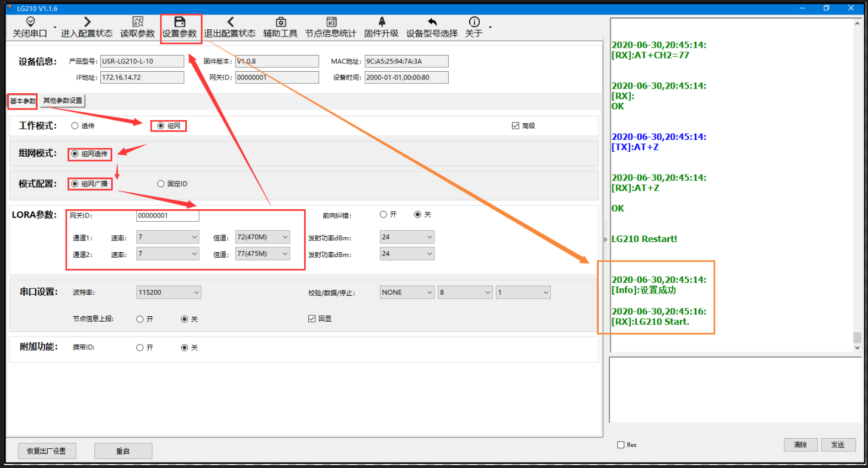Viewport: 868px width, 468px height.
Task: Click the 关闭串口 toolbar icon
Action: (30, 22)
